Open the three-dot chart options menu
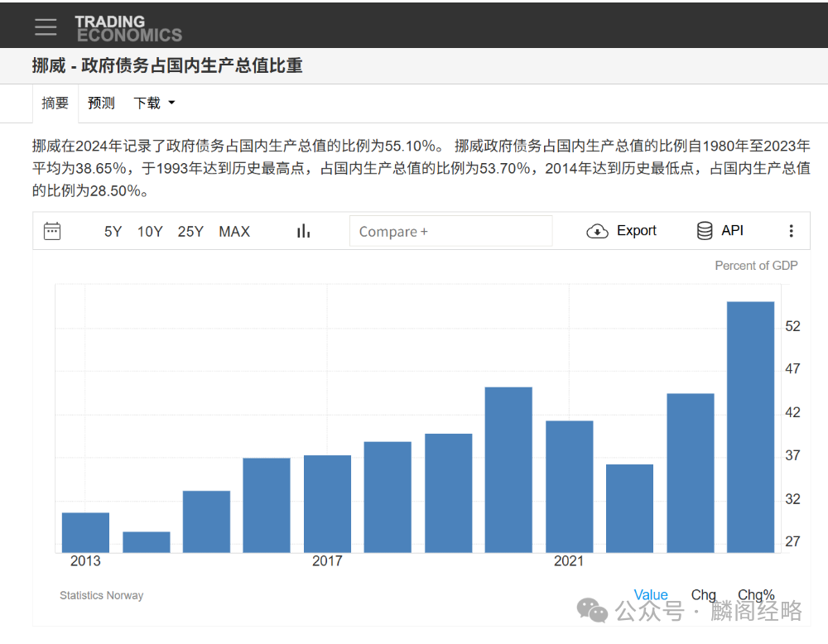 pyautogui.click(x=791, y=231)
